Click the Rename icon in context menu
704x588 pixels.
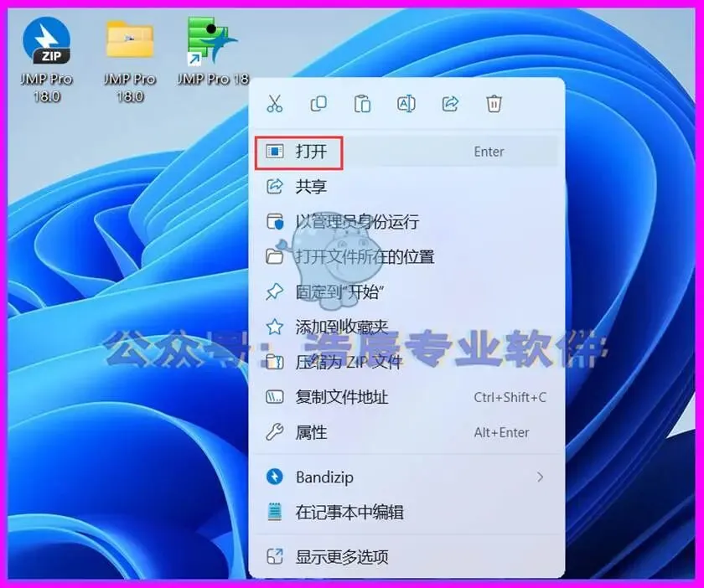[406, 104]
